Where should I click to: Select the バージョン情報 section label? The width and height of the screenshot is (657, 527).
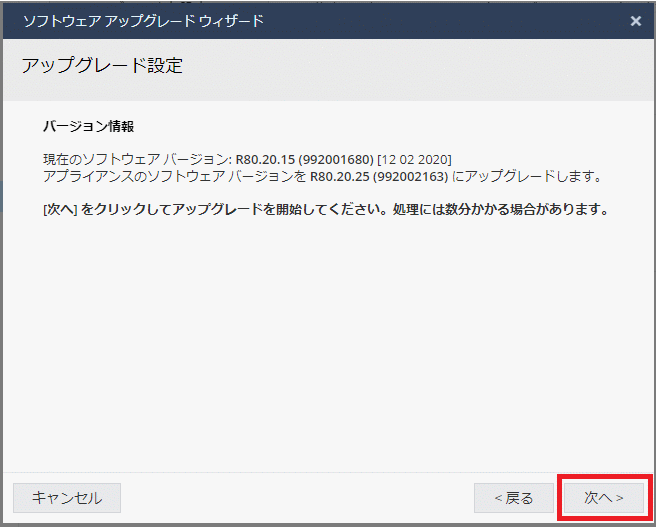(x=88, y=127)
